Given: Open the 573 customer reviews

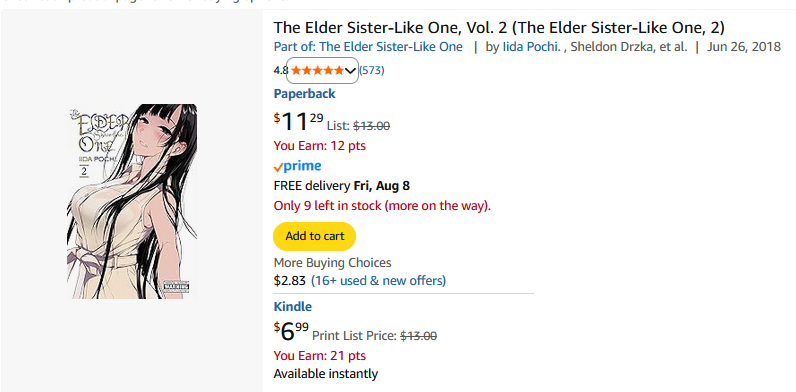Looking at the screenshot, I should tap(372, 71).
